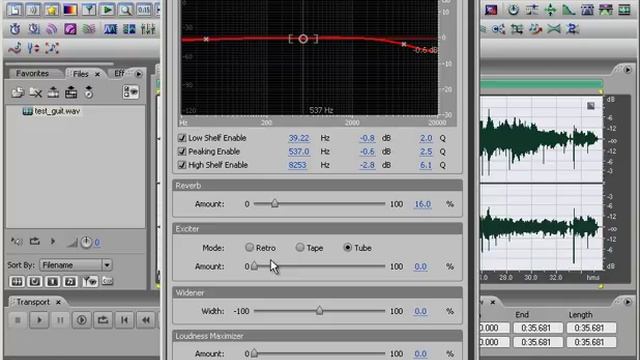Click the Exciter Amount slider handle
Viewport: 640px width, 360px height.
tap(254, 266)
